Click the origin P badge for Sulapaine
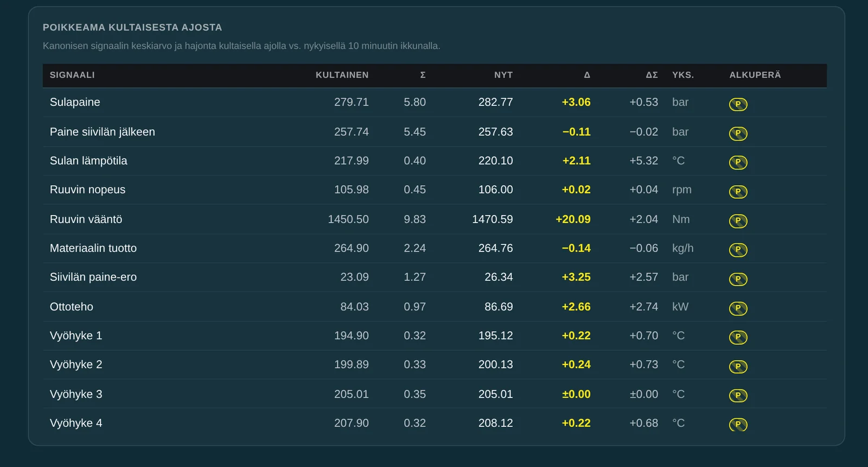The height and width of the screenshot is (467, 868). [x=738, y=104]
